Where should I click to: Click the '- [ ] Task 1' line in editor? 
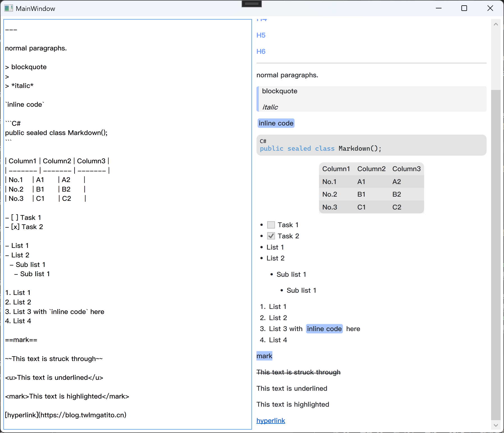click(23, 218)
